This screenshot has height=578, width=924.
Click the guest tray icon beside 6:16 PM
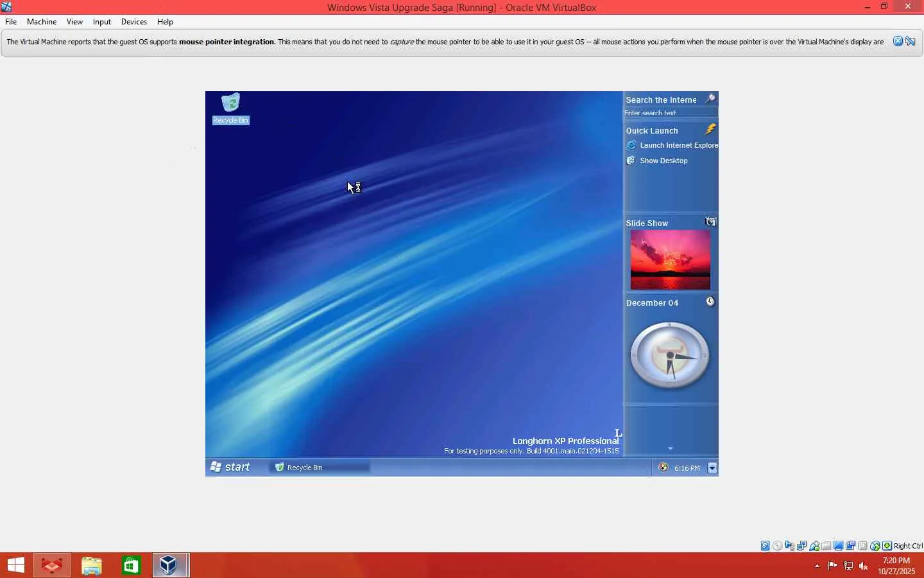663,468
